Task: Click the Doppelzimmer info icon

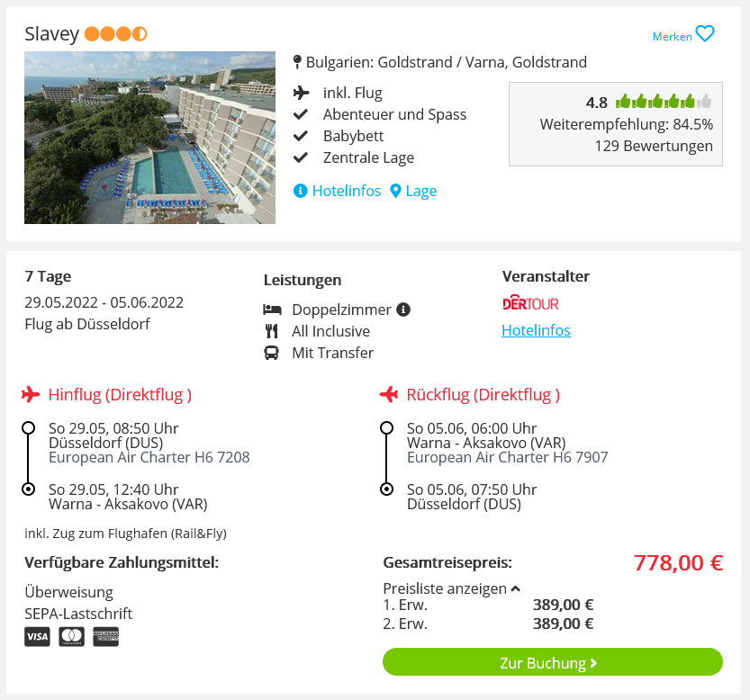Action: pos(403,310)
